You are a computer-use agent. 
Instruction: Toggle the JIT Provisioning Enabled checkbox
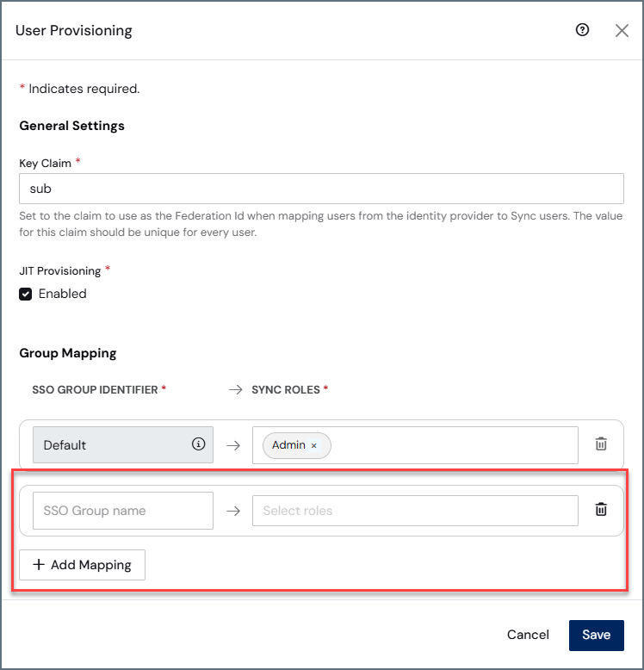(x=26, y=294)
